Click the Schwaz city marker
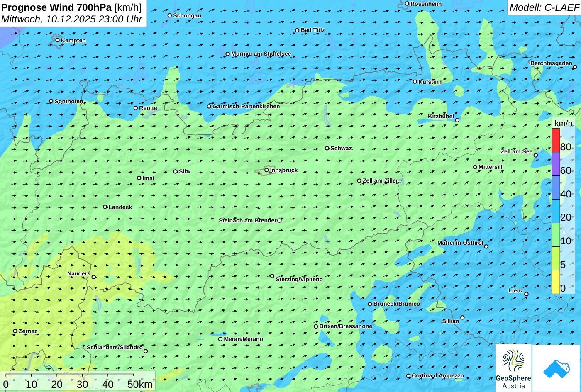This screenshot has height=392, width=581. tap(327, 148)
